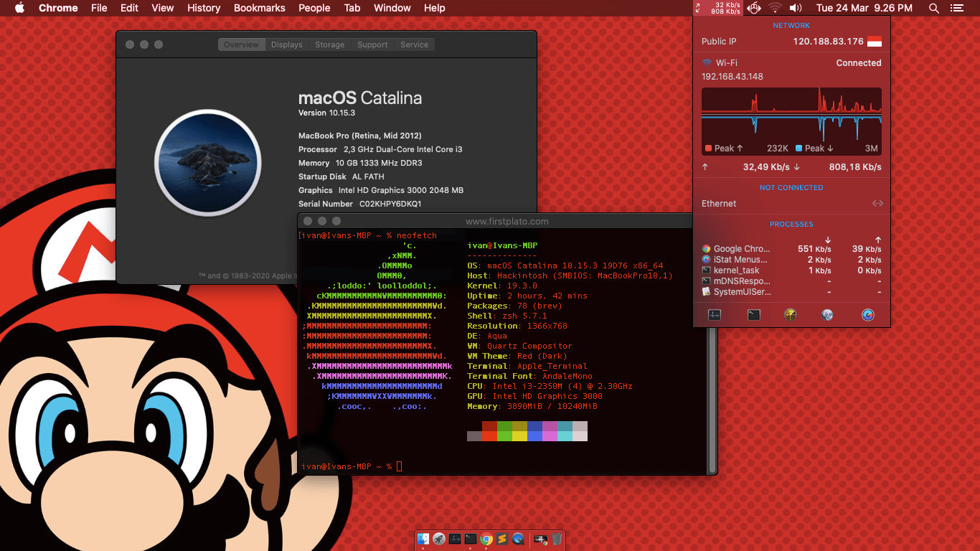Click bright cyan neofetch color block
This screenshot has width=980, height=551.
(565, 436)
